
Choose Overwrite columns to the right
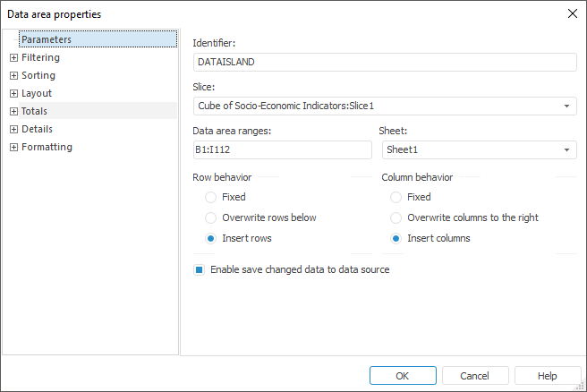click(x=396, y=217)
